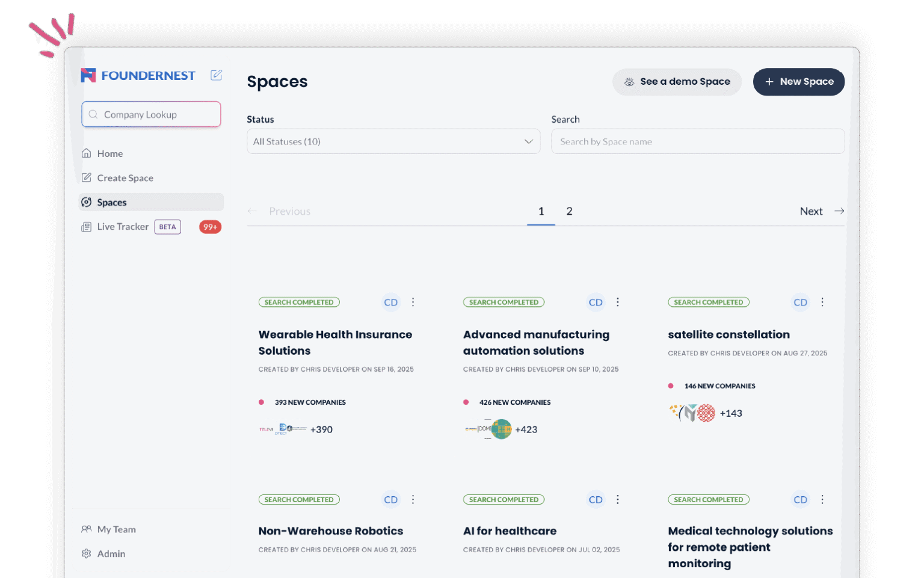924x578 pixels.
Task: Click the My Team people icon
Action: click(86, 529)
